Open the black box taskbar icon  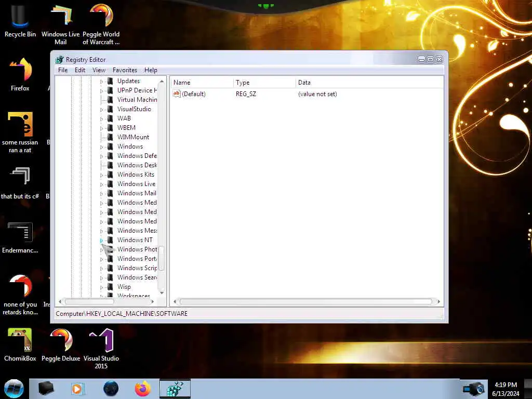pyautogui.click(x=46, y=389)
